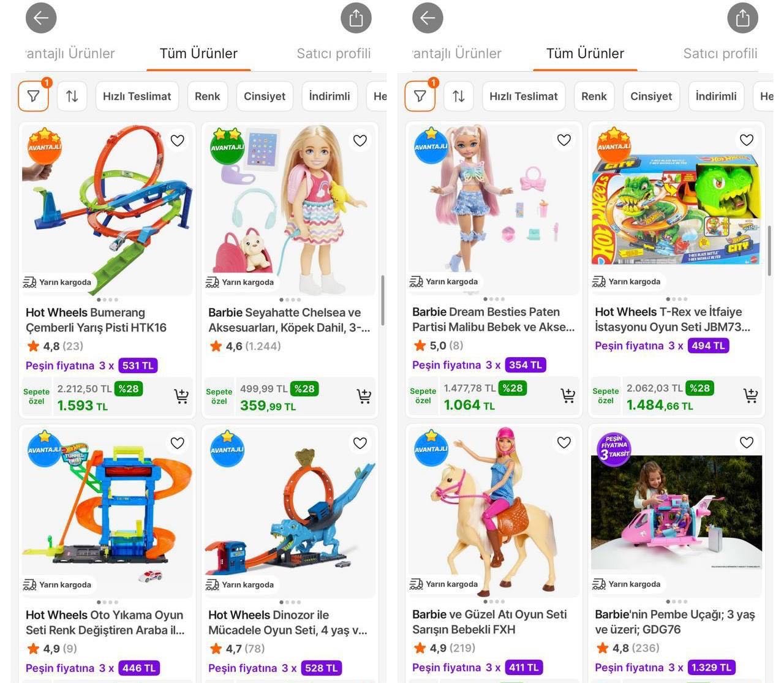
Task: Favorite the Hot Wheels Bumerang product
Action: tap(178, 140)
